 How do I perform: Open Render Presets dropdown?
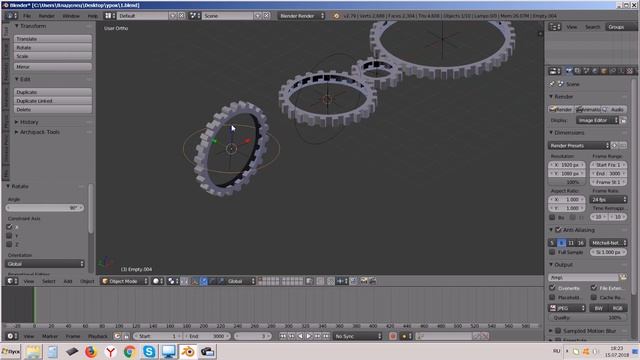coord(579,145)
